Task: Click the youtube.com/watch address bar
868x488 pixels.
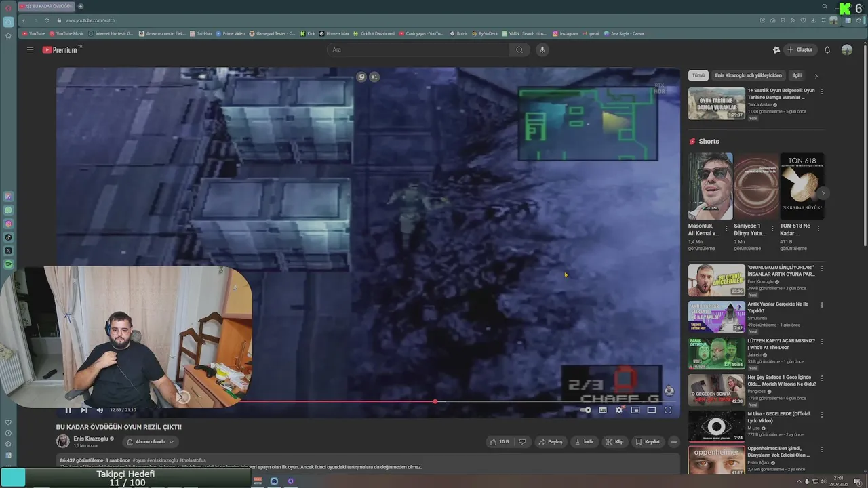Action: pyautogui.click(x=90, y=20)
